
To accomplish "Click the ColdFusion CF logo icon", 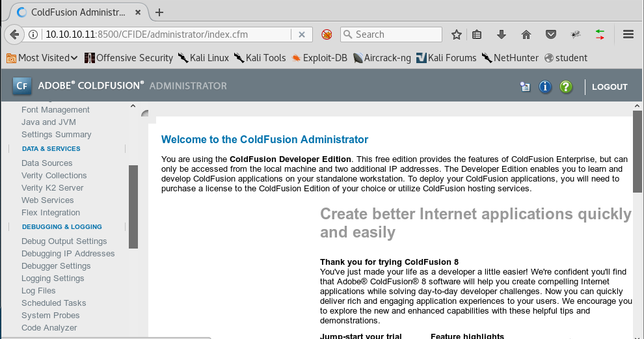I will point(21,86).
